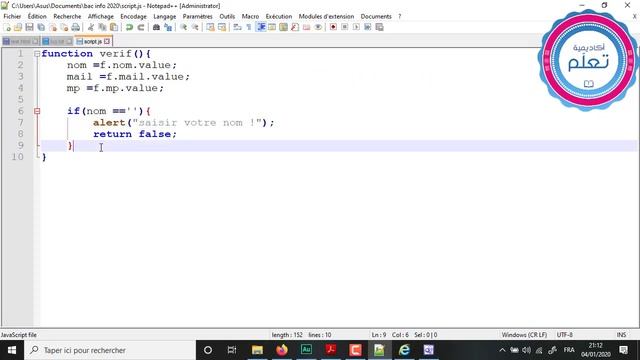Viewport: 640px width, 360px height.
Task: Open the Replace tool icon
Action: (168, 27)
